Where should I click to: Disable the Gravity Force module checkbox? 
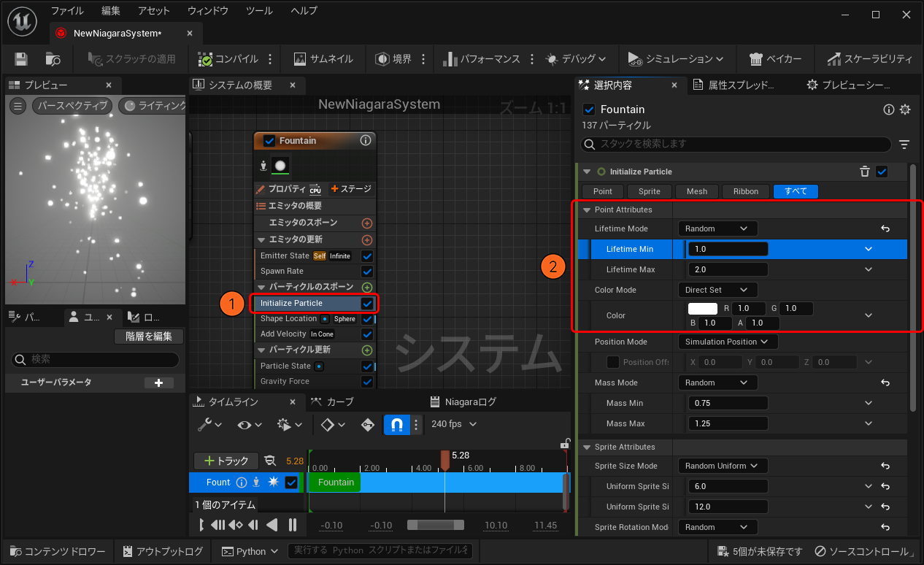coord(367,381)
